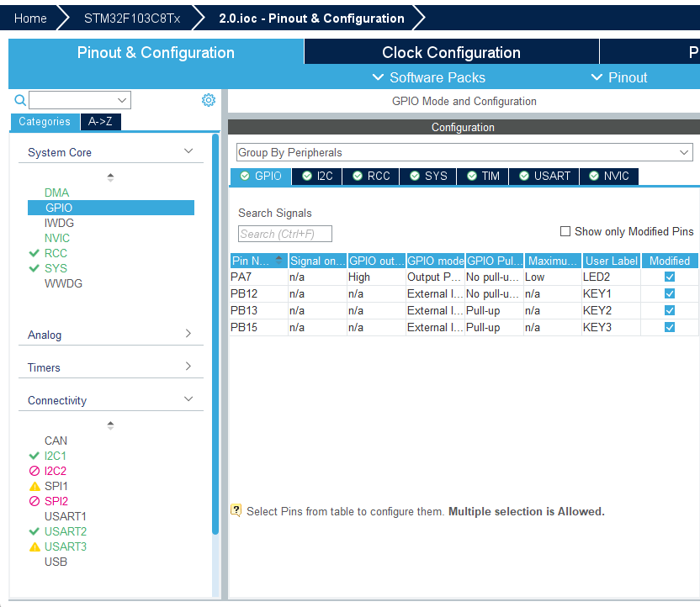Toggle Modified checkbox for PB12 row
Screen dimensions: 700x607
pos(669,294)
